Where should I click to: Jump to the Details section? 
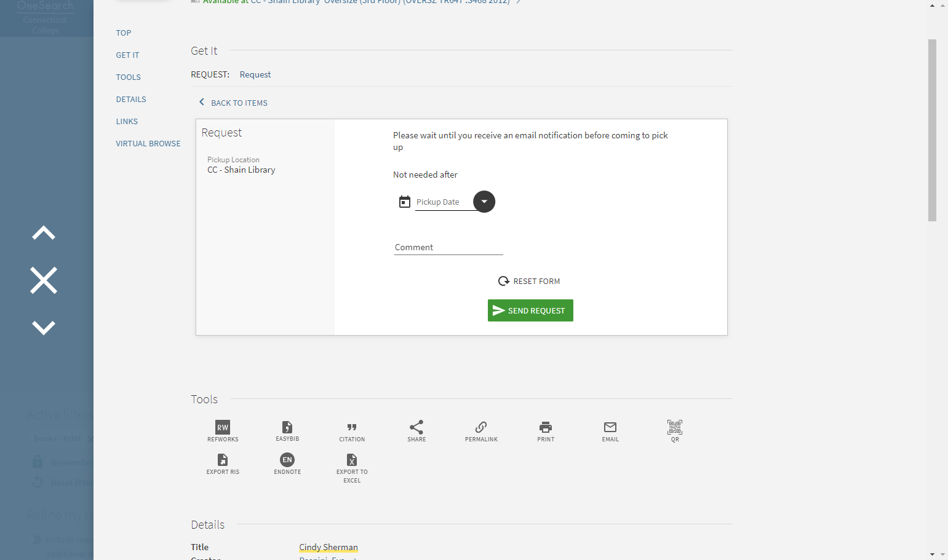click(131, 100)
